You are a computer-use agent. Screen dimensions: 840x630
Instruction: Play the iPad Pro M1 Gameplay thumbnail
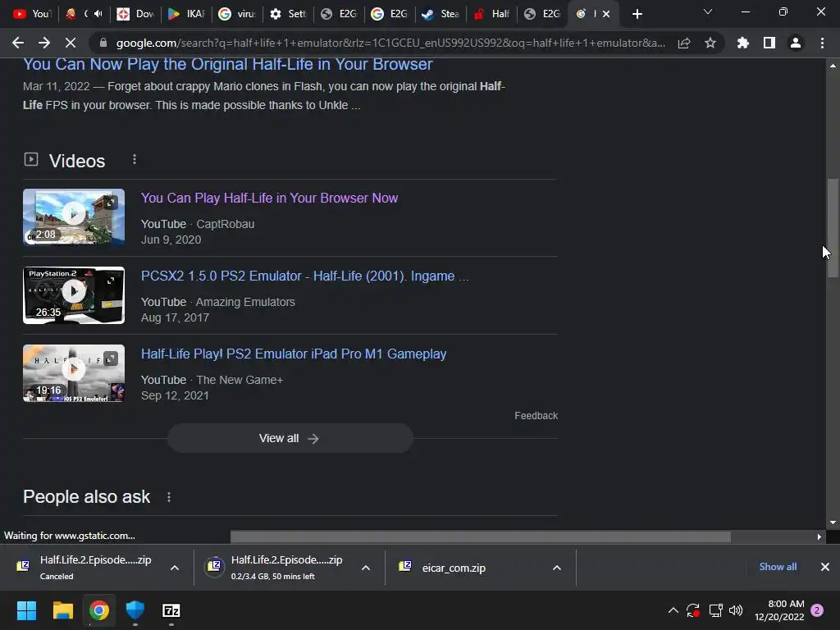pos(74,373)
